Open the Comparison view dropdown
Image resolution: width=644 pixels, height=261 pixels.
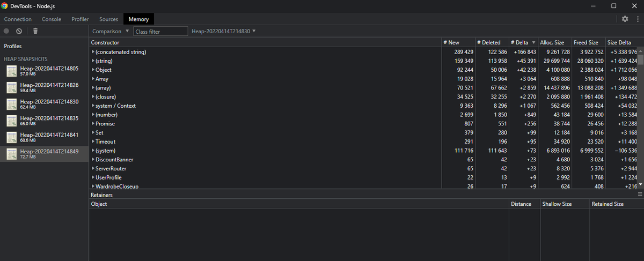(x=110, y=31)
